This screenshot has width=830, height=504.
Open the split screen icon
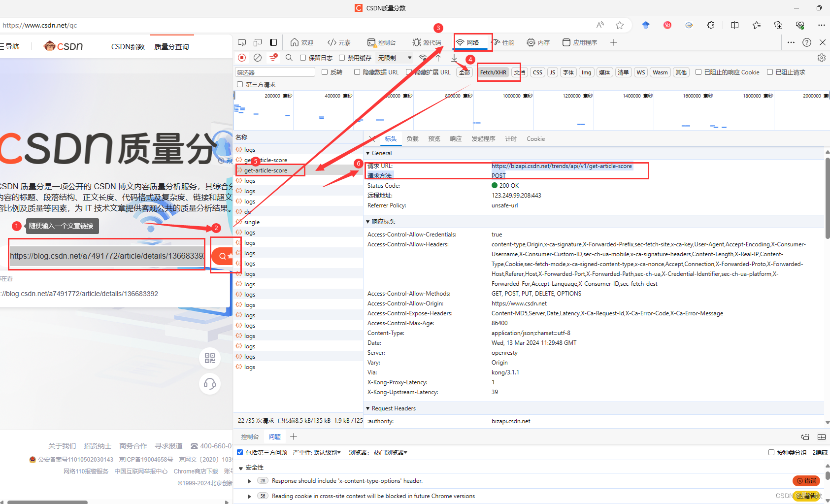(x=734, y=25)
